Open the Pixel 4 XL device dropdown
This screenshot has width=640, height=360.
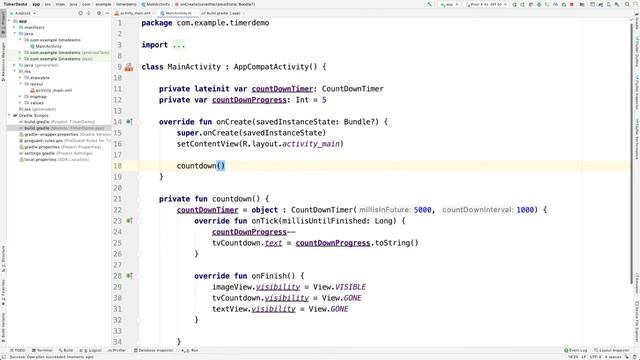click(487, 4)
